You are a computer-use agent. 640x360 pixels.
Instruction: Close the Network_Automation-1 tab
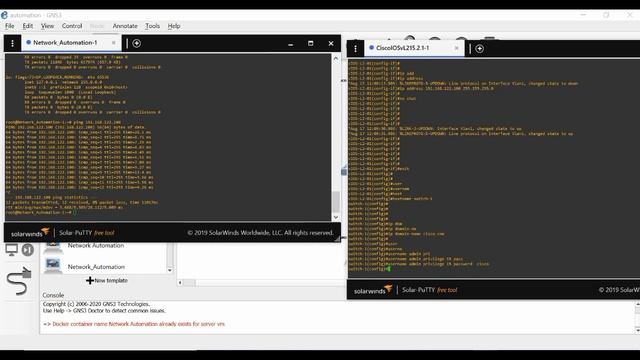point(114,43)
